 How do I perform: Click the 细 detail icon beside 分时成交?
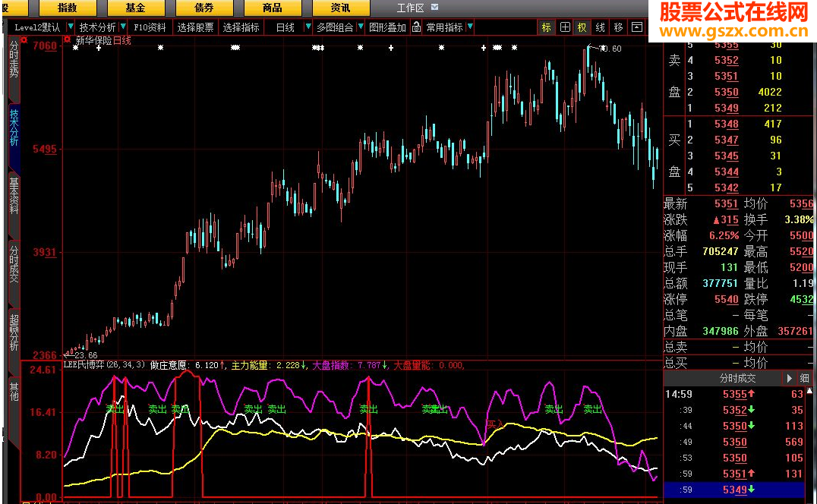point(805,378)
